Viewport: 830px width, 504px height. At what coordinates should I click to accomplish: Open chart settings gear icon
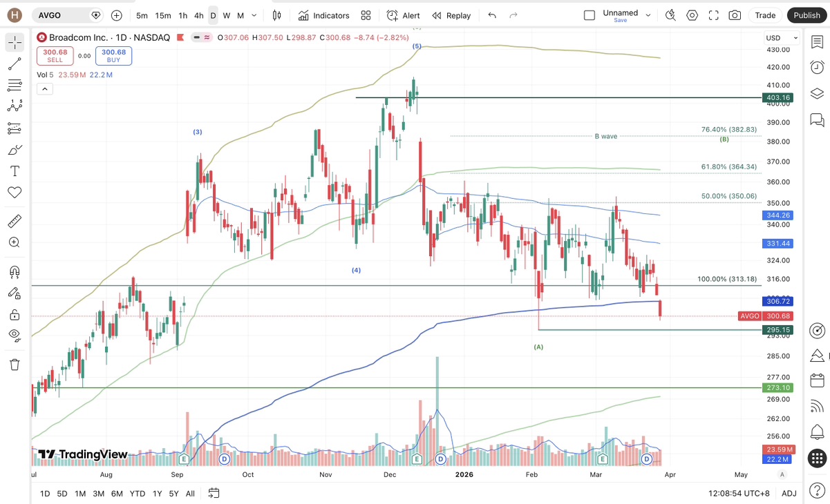click(x=692, y=15)
